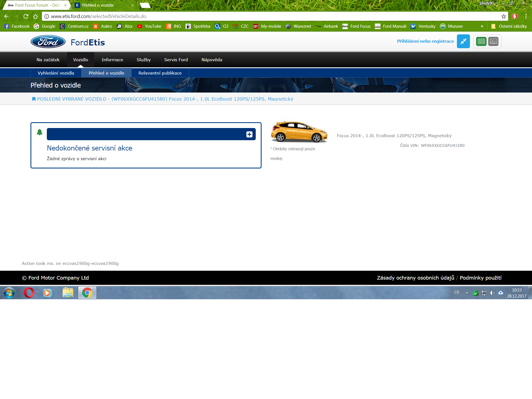
Task: Open the Opera extension icon in toolbar
Action: (x=515, y=16)
